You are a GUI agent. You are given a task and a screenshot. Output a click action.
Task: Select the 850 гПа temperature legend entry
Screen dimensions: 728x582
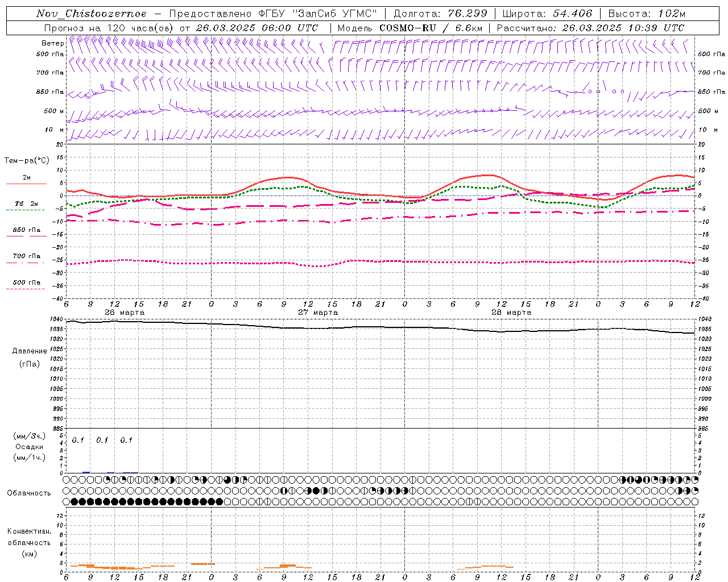(26, 230)
